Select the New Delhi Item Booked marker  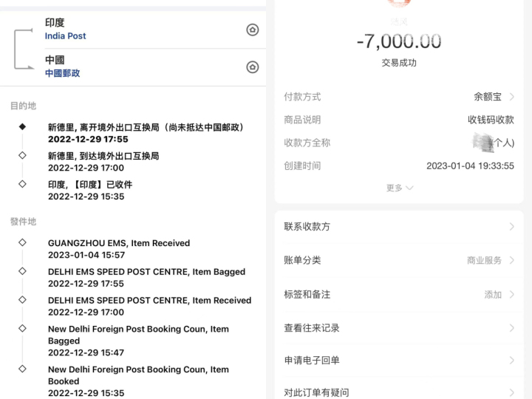click(x=22, y=369)
